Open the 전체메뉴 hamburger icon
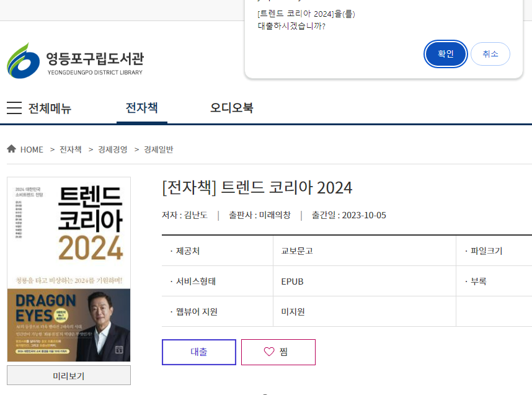The width and height of the screenshot is (532, 395). 14,108
